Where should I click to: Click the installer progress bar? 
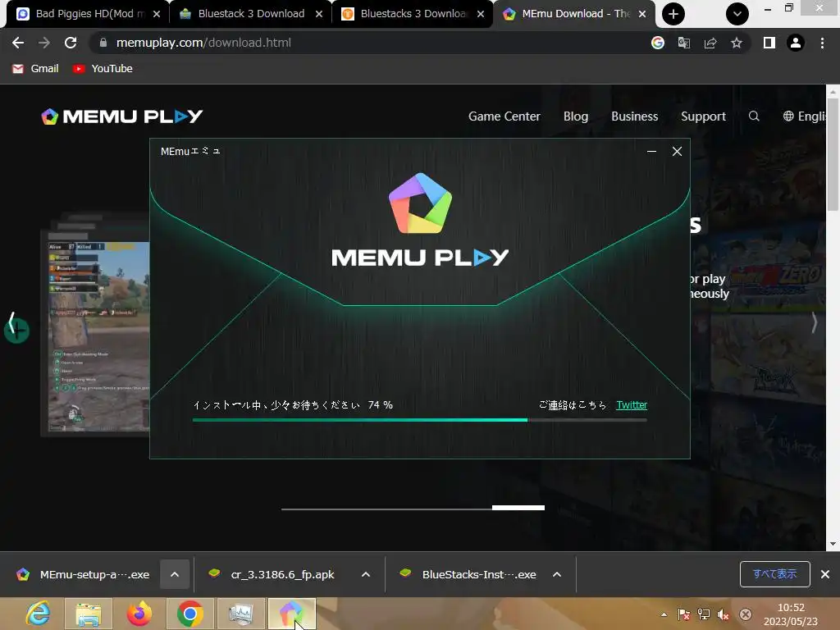click(419, 420)
